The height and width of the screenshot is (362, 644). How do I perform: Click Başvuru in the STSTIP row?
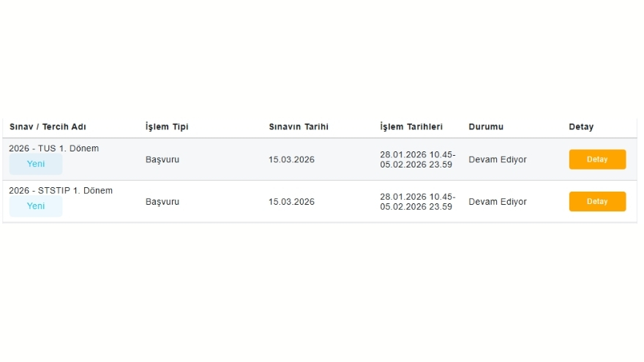162,202
